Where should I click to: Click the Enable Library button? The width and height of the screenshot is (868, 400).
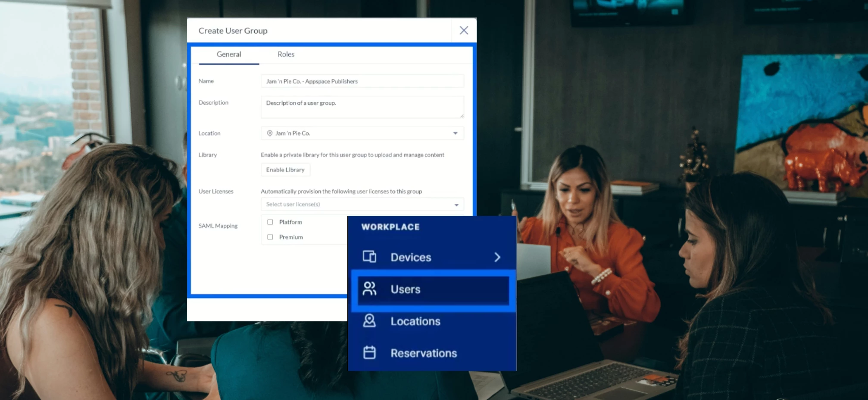[x=285, y=169]
